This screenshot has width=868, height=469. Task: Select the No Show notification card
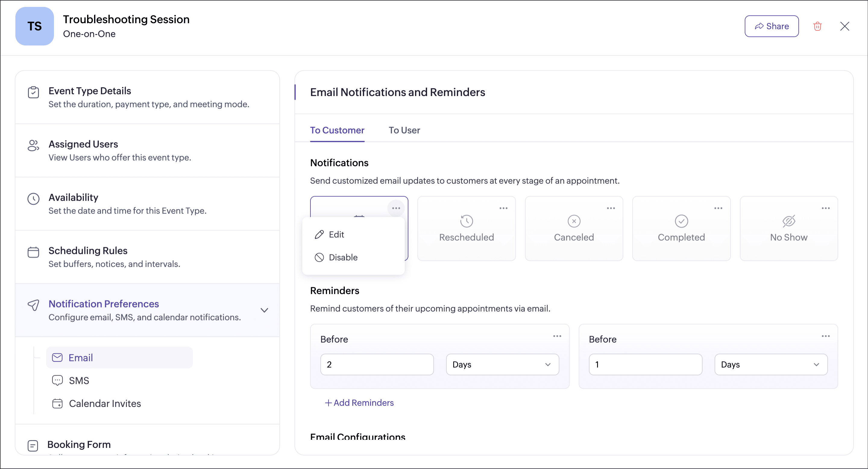[x=788, y=229]
